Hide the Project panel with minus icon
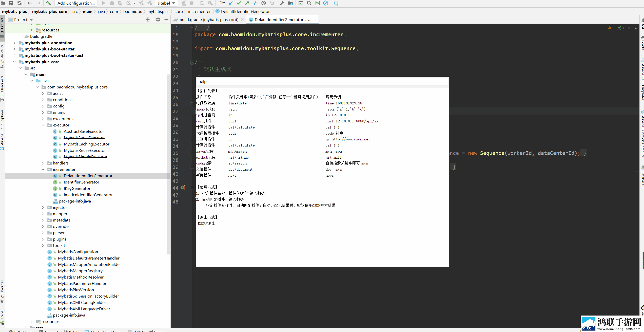644x332 pixels. pos(166,20)
